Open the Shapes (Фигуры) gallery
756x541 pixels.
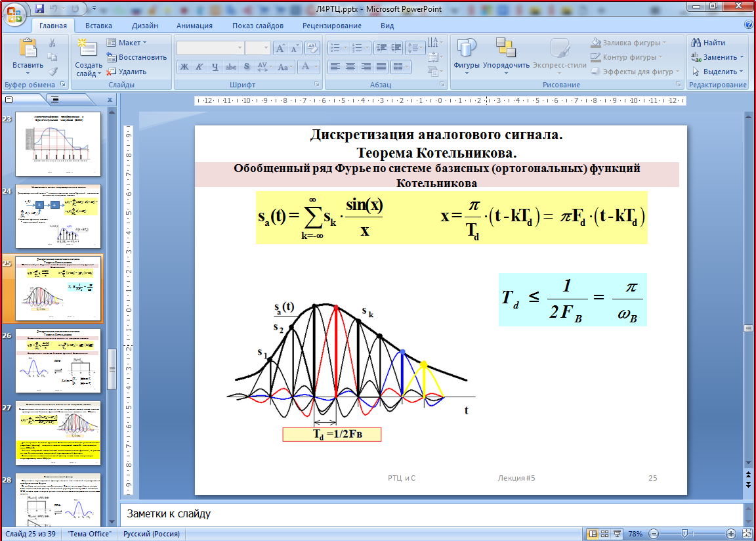pos(466,51)
